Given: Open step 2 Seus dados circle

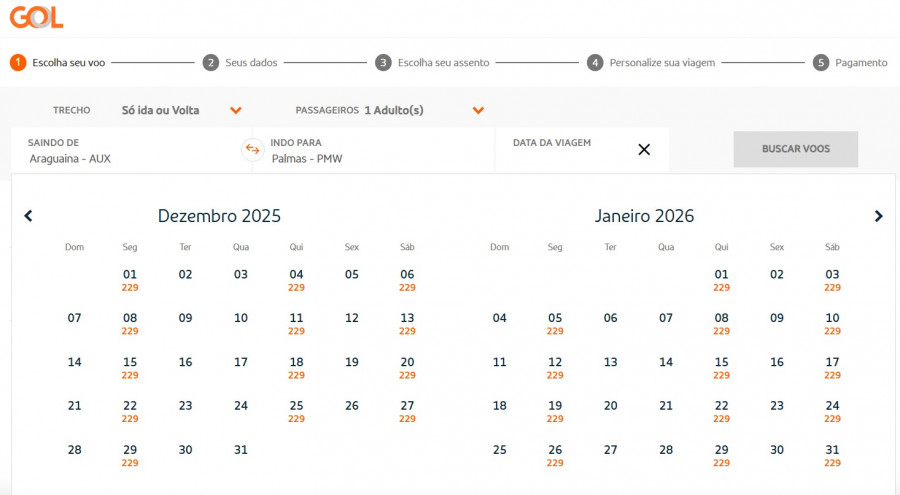Looking at the screenshot, I should (x=211, y=63).
